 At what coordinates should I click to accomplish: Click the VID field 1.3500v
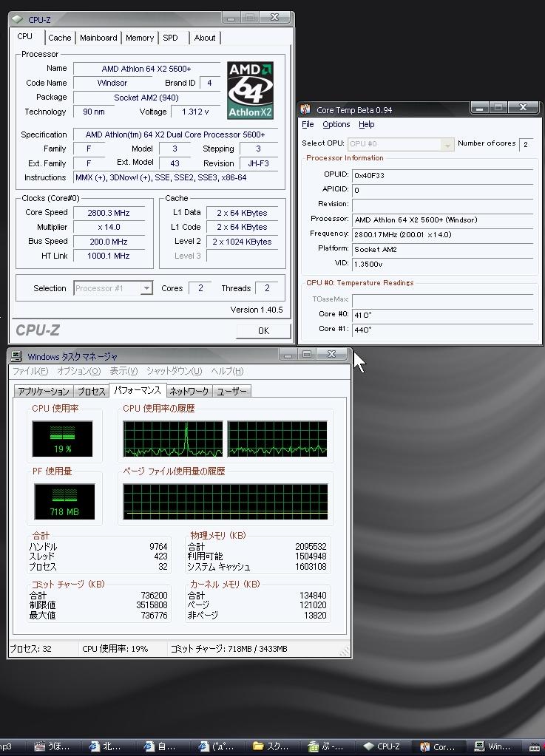443,265
